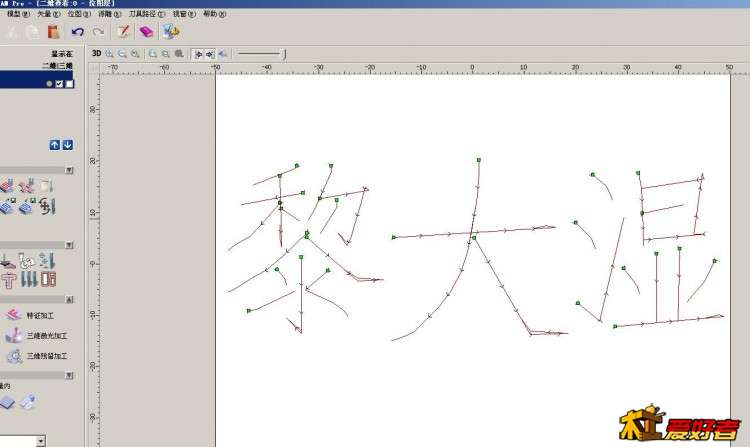Click the magenta eraser icon
The image size is (750, 447).
pos(146,32)
